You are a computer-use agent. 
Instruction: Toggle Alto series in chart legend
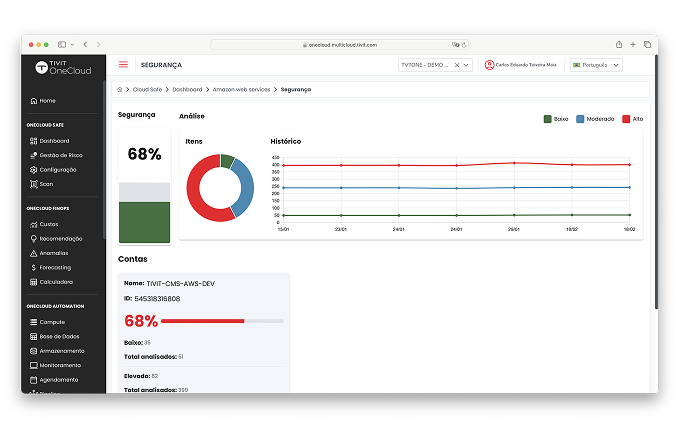(x=632, y=119)
